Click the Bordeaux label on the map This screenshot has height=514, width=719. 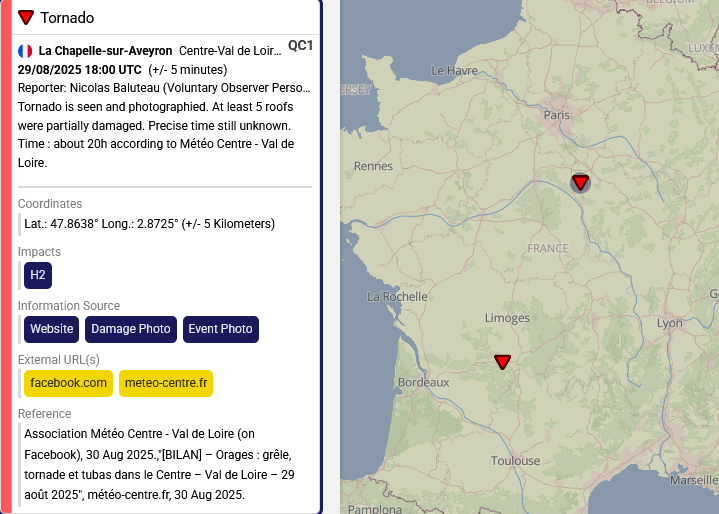point(424,382)
